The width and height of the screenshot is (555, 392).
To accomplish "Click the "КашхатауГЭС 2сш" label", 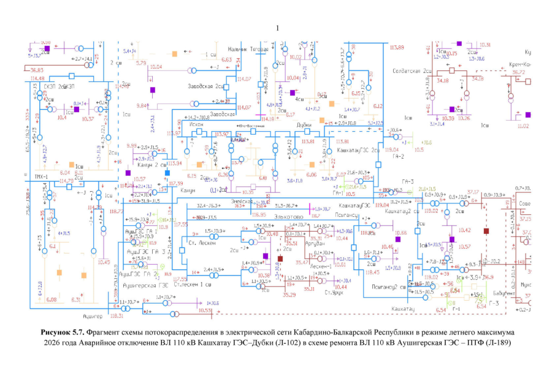I will click(358, 150).
